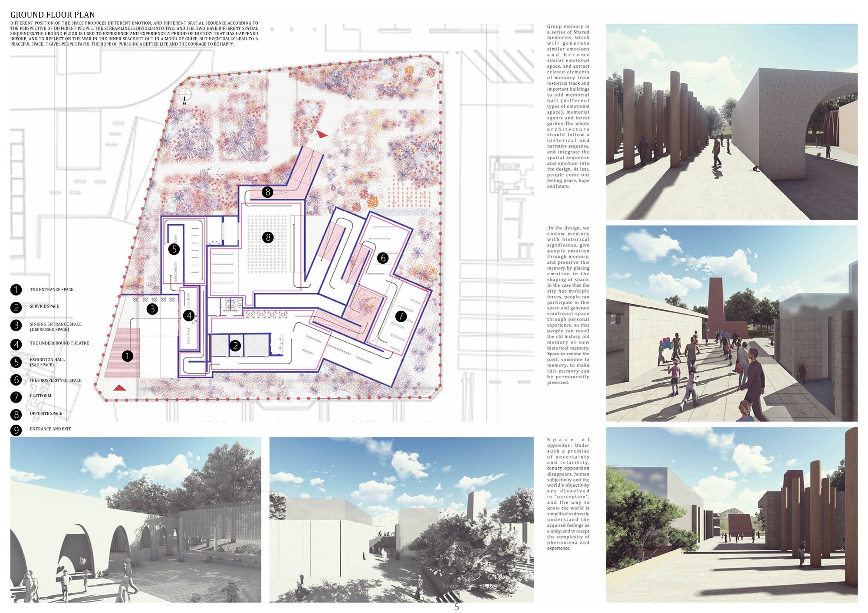
Task: Click legend circle 6 beside THE PROSPERITY OF SPACE
Action: click(16, 380)
